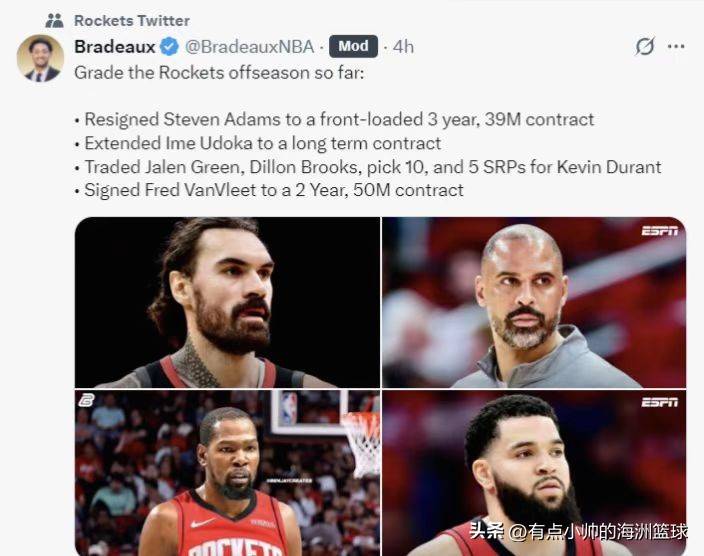Open the Steven Adams photo
The image size is (704, 556).
(227, 302)
